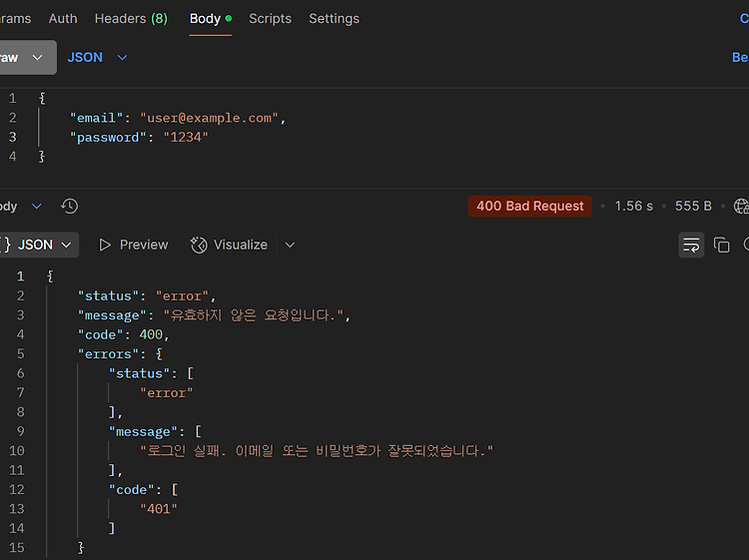The width and height of the screenshot is (749, 560).
Task: Click the top-level "message" value on line 3
Action: pos(254,315)
